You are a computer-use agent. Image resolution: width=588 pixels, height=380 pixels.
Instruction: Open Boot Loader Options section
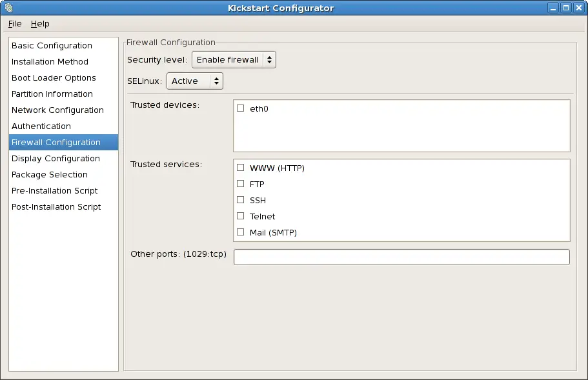(54, 78)
